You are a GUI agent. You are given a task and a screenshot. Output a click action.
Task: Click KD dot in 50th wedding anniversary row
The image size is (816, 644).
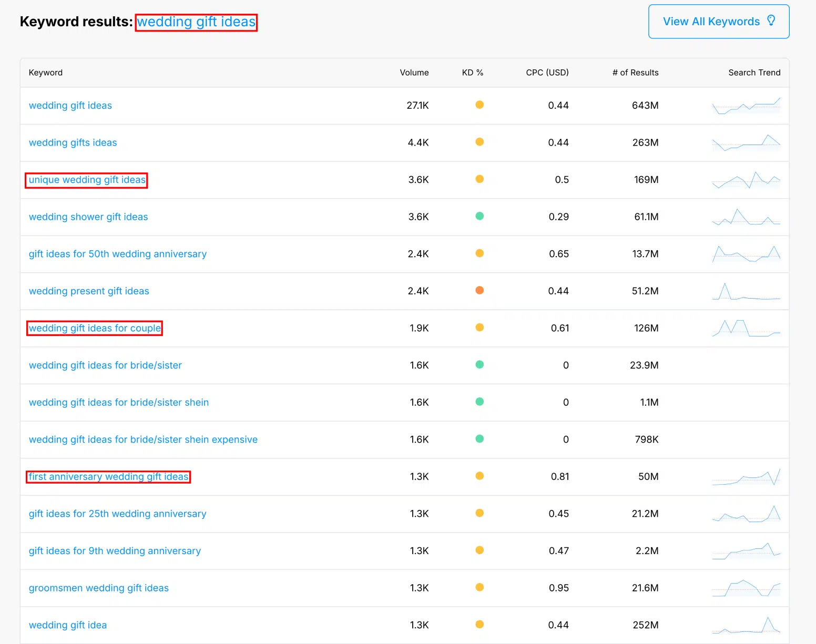click(x=480, y=253)
